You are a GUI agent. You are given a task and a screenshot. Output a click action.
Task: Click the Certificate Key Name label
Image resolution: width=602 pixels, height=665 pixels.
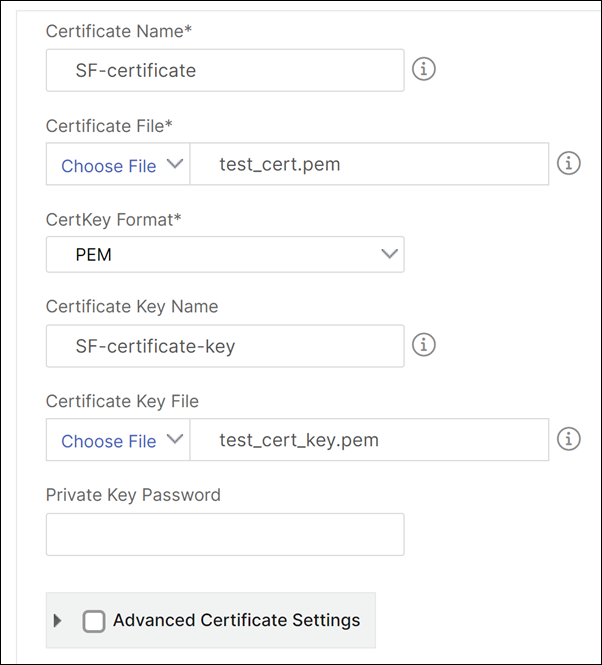(132, 307)
